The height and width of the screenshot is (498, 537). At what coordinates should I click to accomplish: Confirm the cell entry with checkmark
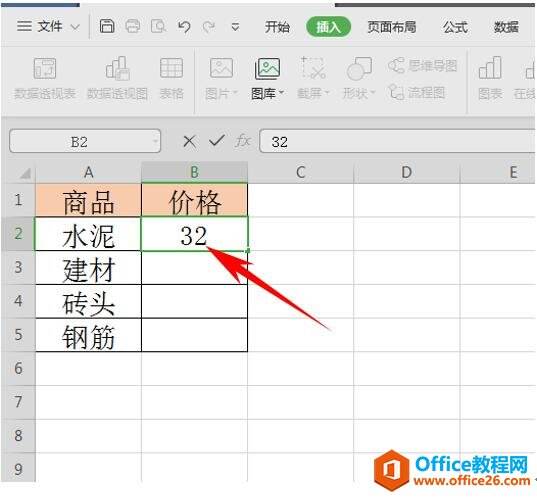[x=217, y=140]
